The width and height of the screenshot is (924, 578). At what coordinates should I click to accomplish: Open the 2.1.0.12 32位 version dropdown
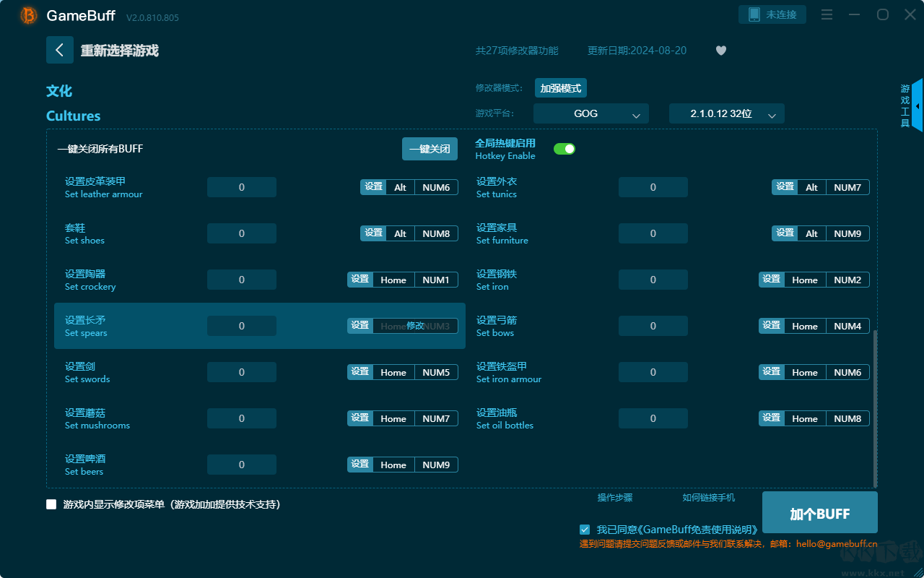[x=727, y=113]
